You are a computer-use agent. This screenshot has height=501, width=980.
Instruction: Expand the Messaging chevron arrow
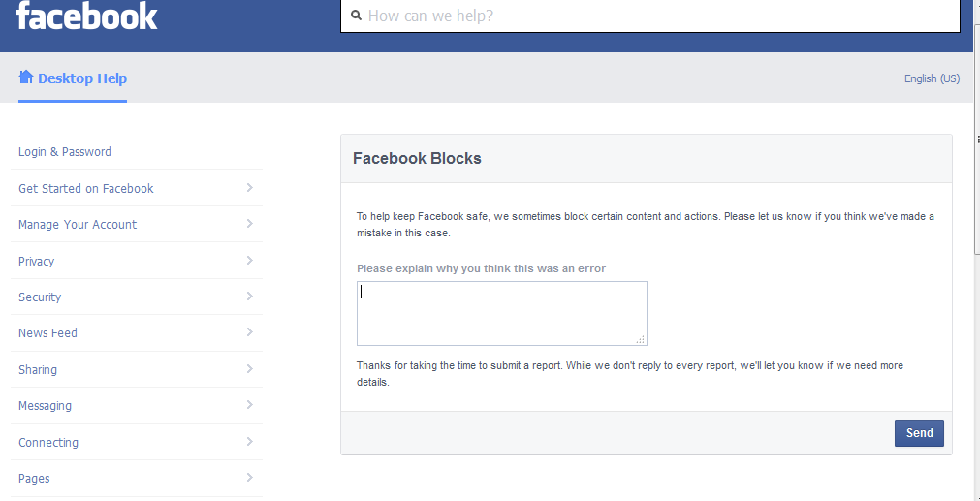pos(249,405)
